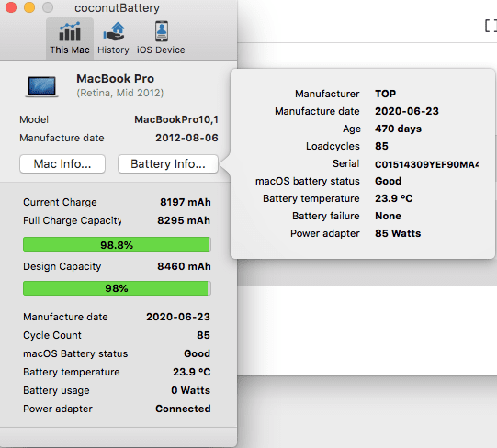
Task: Select the MacBook Pro heading text
Action: 116,79
